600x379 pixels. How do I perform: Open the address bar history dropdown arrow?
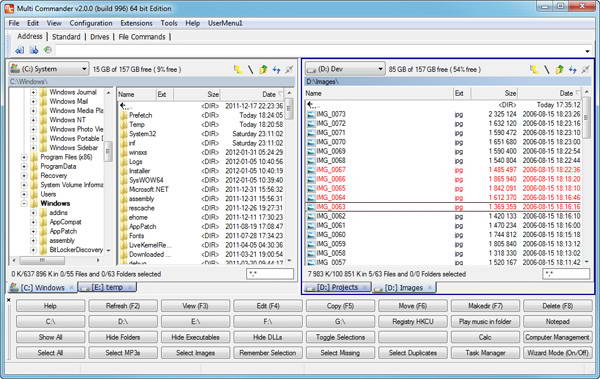(x=587, y=51)
